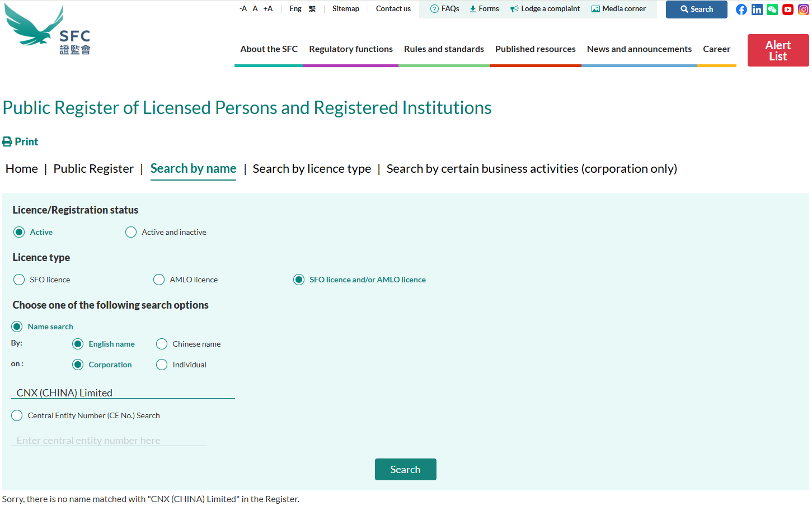Viewport: 812px width, 506px height.
Task: Select Central Entity Number (CE No.) Search
Action: pyautogui.click(x=17, y=415)
